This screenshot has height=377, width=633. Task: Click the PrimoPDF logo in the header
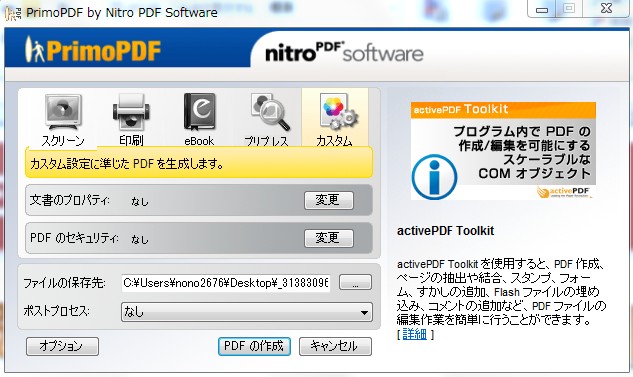point(92,50)
